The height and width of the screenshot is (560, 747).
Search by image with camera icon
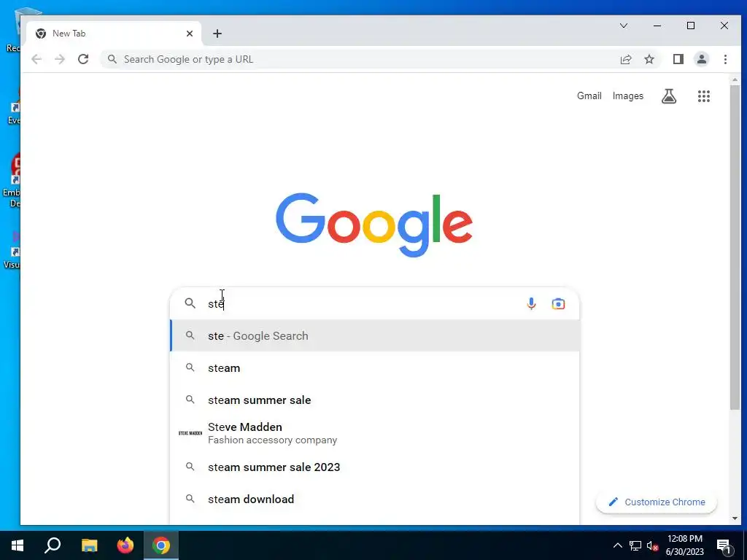[558, 304]
